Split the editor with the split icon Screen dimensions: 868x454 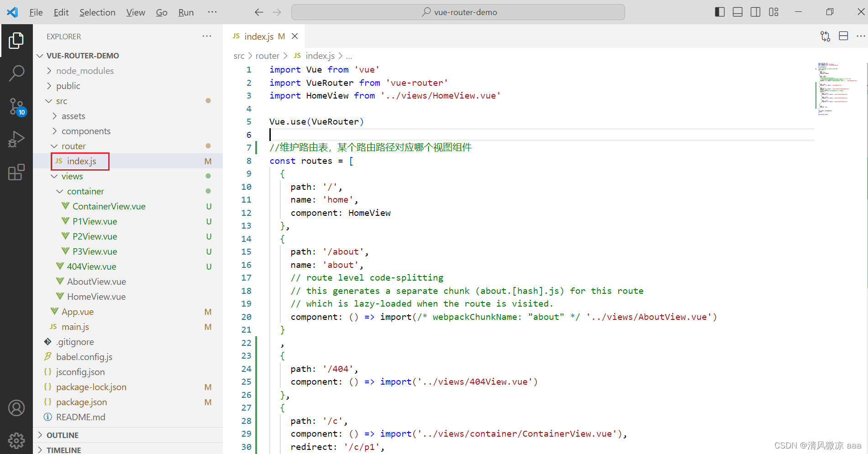pos(843,36)
